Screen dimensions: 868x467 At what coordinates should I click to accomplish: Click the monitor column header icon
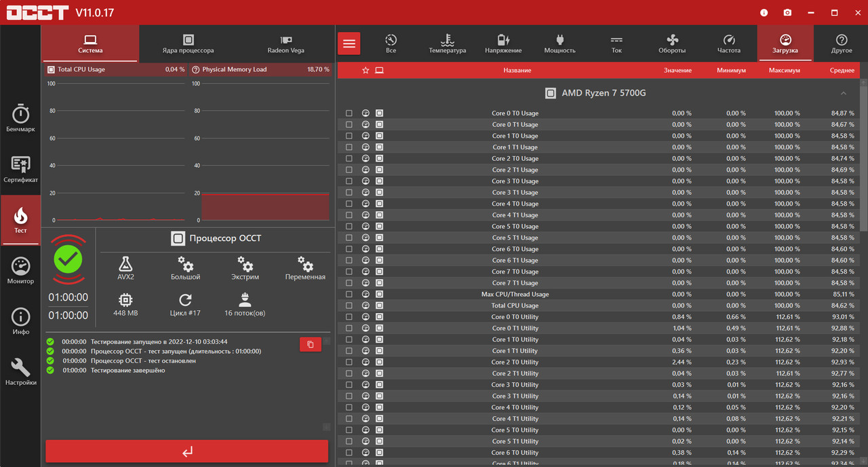[379, 71]
